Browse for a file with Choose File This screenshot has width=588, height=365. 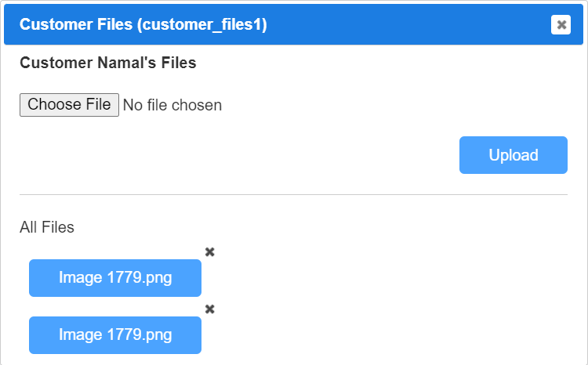[69, 105]
